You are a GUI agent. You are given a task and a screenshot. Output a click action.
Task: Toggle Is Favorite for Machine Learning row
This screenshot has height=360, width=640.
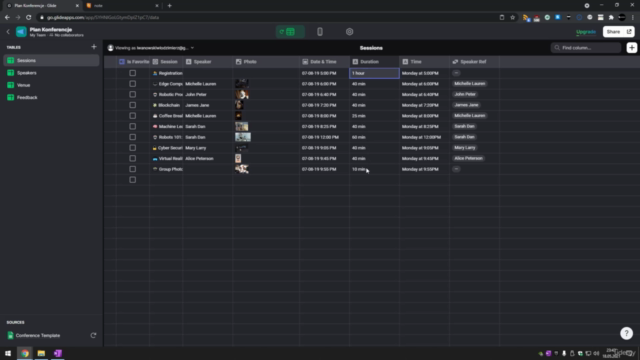click(x=133, y=127)
